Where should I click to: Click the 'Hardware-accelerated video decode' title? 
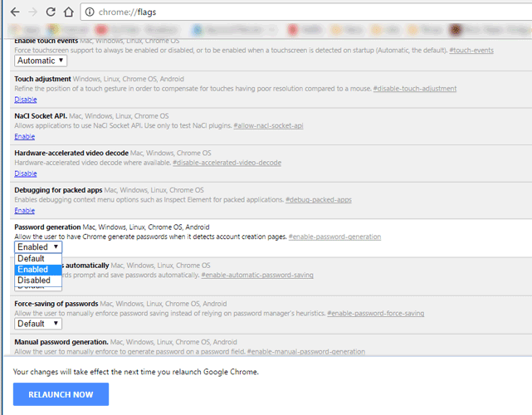[x=71, y=153]
